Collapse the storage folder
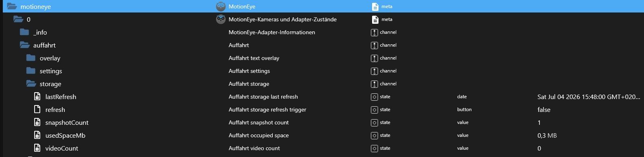644x157 pixels. point(31,84)
